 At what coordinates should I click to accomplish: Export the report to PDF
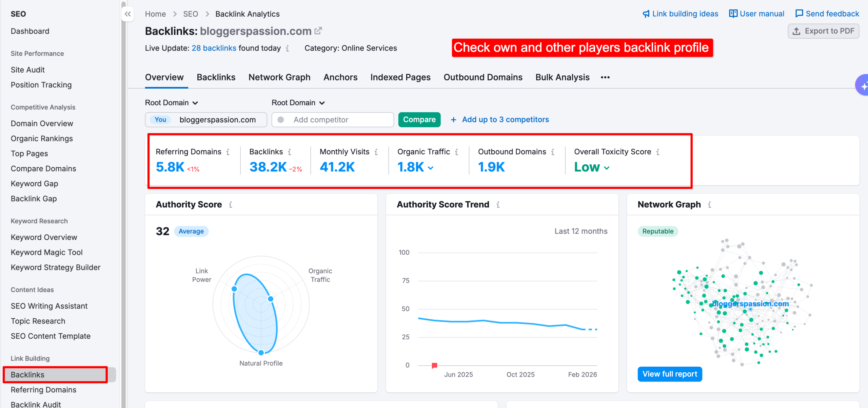click(823, 31)
